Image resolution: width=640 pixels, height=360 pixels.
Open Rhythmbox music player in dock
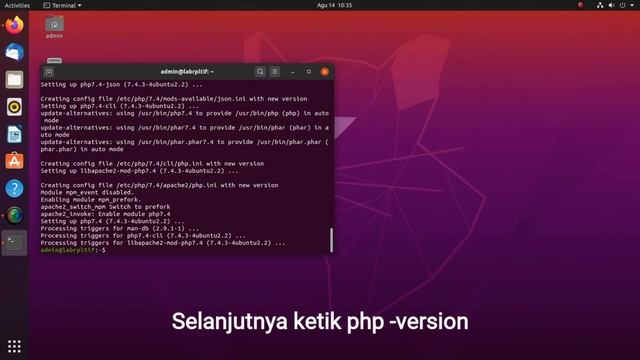[x=14, y=107]
